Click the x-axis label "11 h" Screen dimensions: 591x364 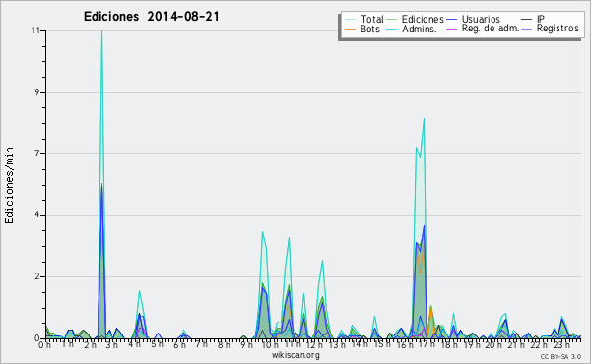[x=293, y=344]
